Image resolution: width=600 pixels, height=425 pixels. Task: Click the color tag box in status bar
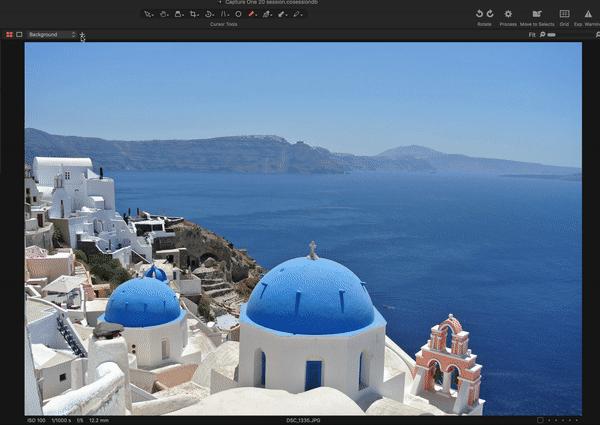tap(541, 420)
